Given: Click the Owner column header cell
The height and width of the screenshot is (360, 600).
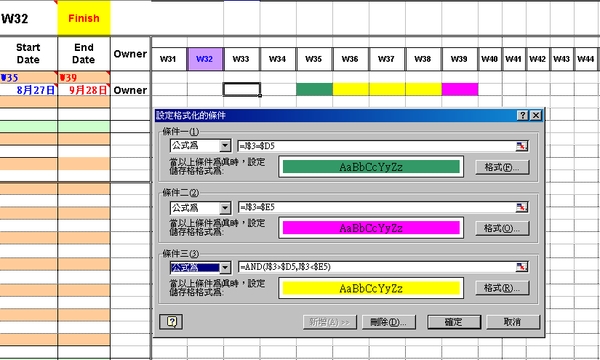Looking at the screenshot, I should click(130, 54).
